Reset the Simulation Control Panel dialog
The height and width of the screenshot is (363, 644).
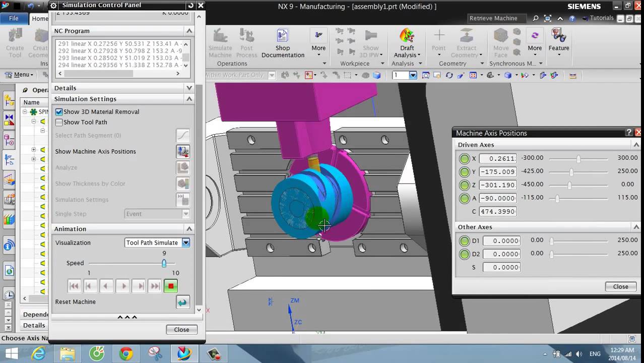click(x=190, y=6)
